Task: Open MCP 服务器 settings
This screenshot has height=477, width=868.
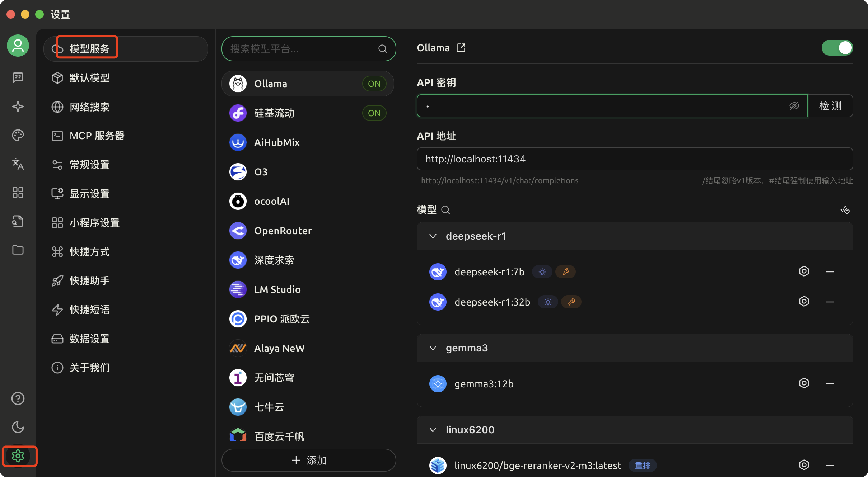Action: click(x=126, y=136)
